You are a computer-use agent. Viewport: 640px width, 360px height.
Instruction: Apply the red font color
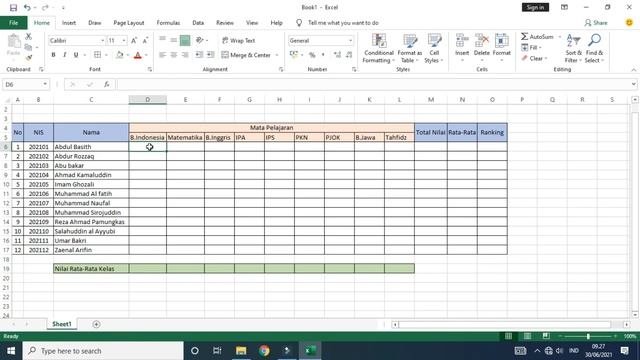tap(138, 55)
